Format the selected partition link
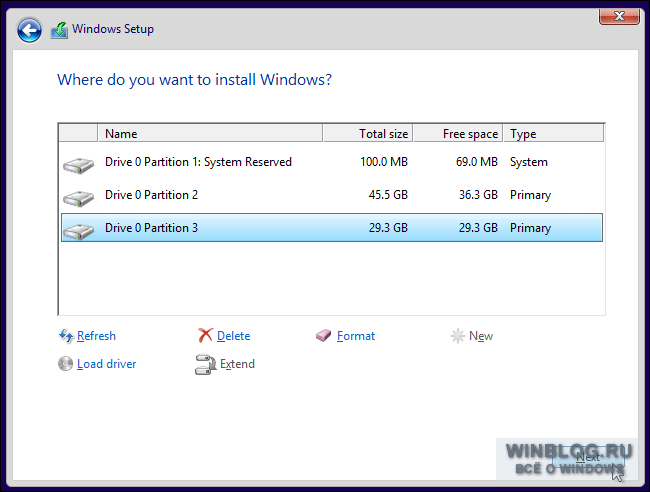The image size is (650, 492). (x=356, y=336)
